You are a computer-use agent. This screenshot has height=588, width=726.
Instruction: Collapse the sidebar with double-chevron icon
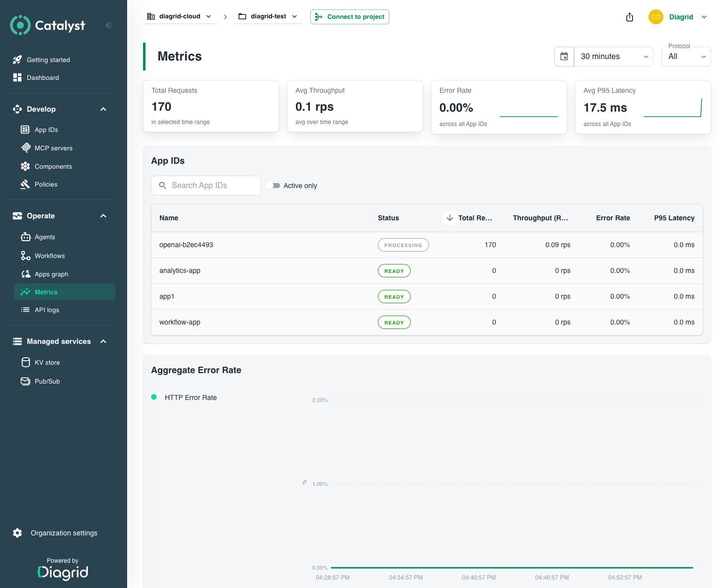109,25
